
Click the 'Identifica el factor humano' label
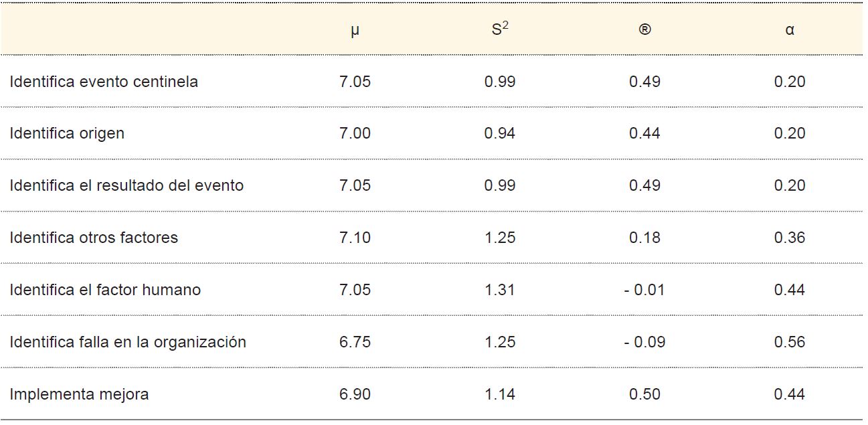105,290
